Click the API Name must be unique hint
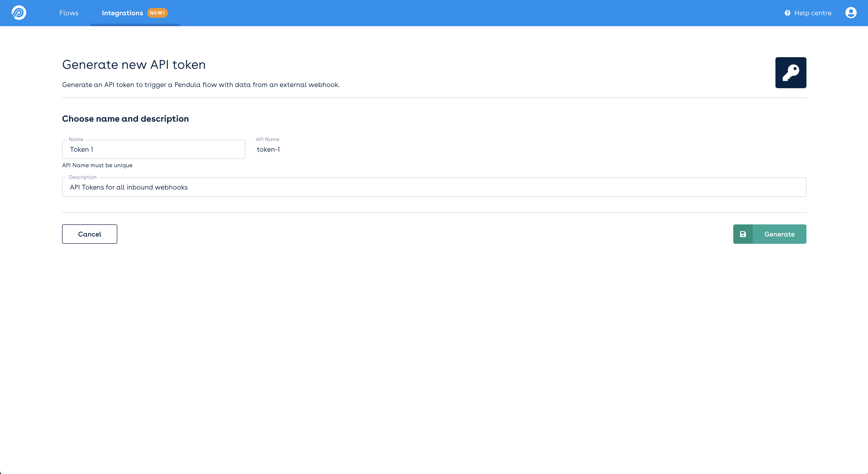The height and width of the screenshot is (474, 868). pos(97,166)
